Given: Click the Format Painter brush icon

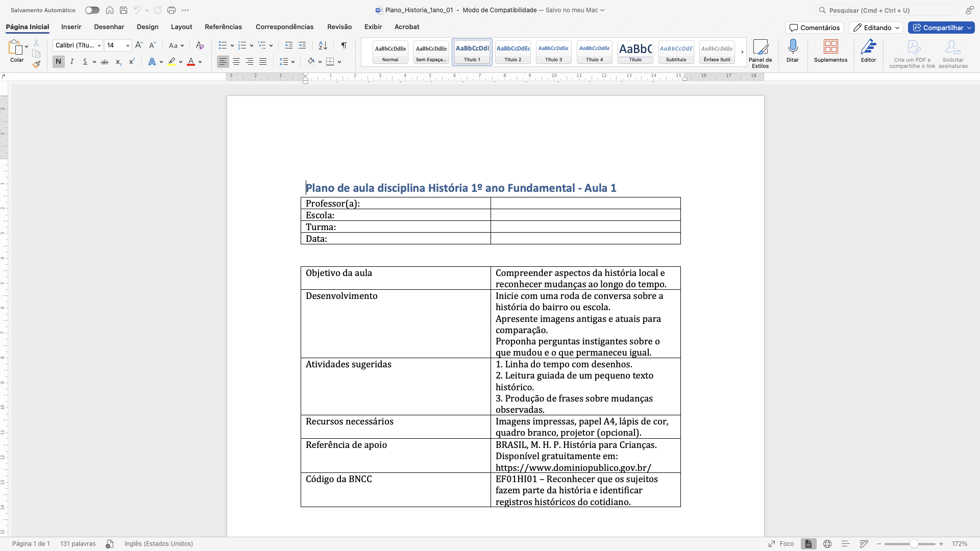Looking at the screenshot, I should click(36, 64).
